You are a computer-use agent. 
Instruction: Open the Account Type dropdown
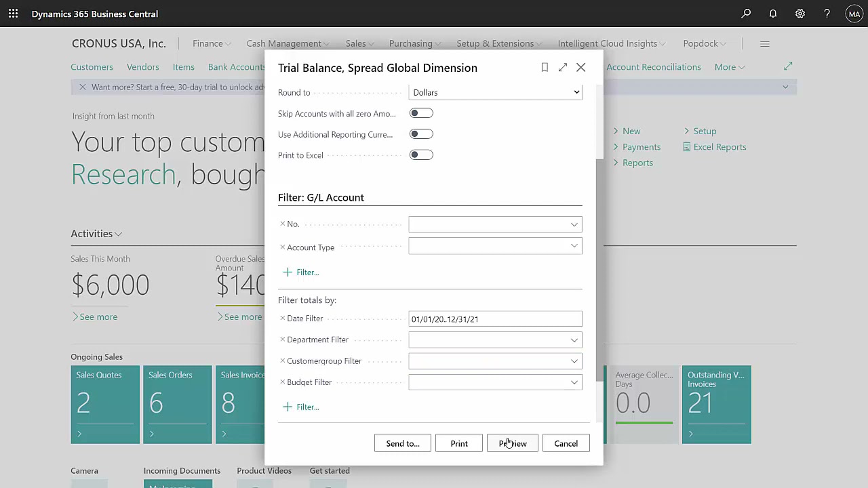click(x=574, y=246)
